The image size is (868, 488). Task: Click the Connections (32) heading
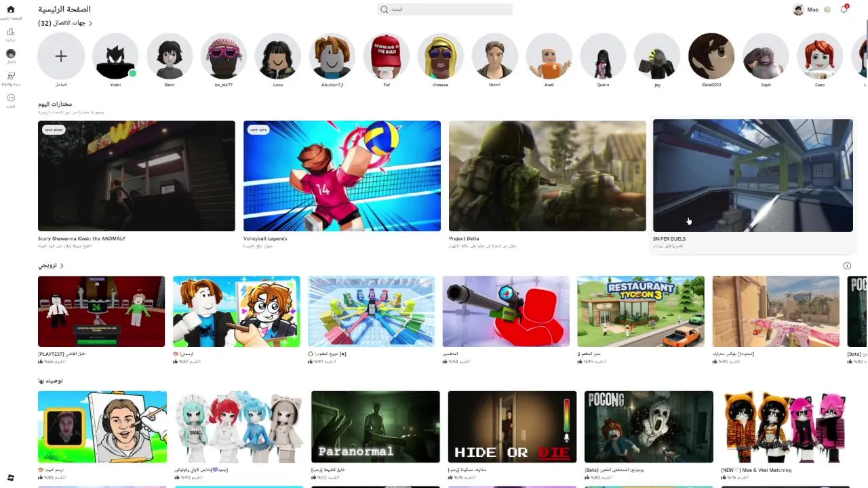pyautogui.click(x=62, y=23)
